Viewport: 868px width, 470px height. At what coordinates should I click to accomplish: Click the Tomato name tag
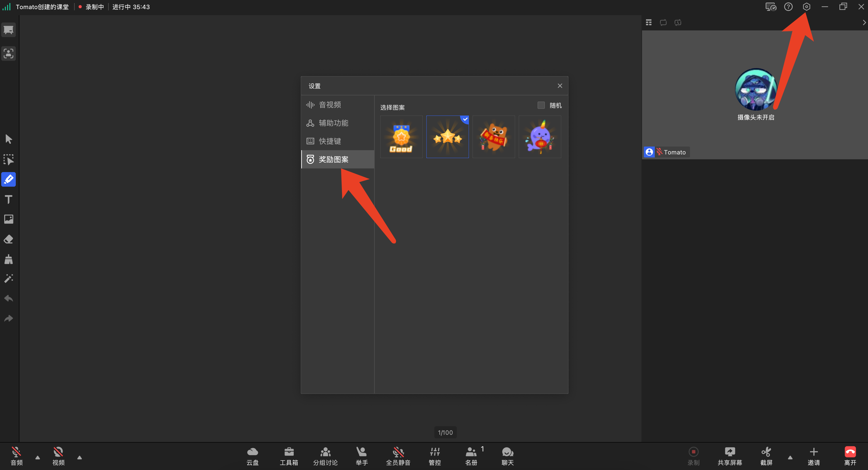pos(667,152)
